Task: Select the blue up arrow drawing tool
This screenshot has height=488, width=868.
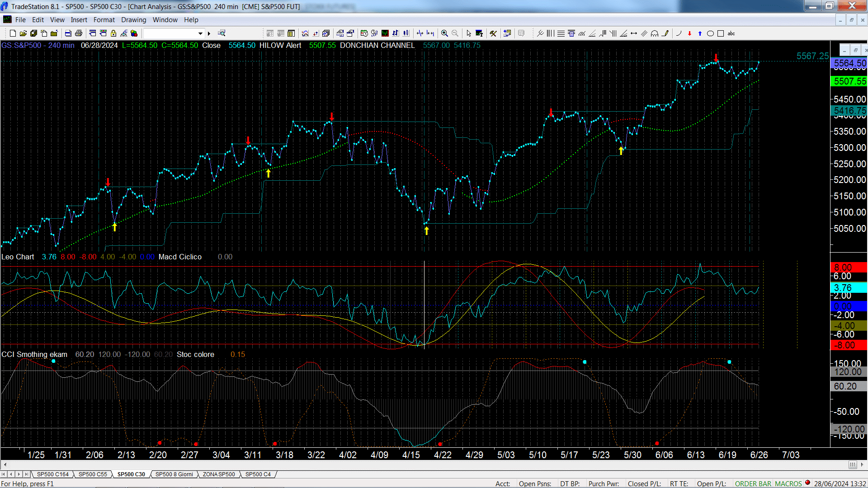Action: pyautogui.click(x=700, y=33)
